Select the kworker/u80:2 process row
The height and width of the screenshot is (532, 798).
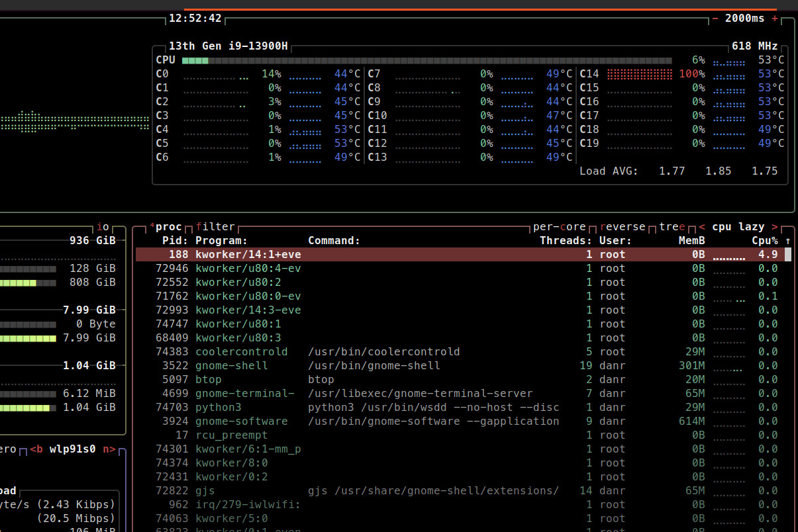click(x=460, y=282)
